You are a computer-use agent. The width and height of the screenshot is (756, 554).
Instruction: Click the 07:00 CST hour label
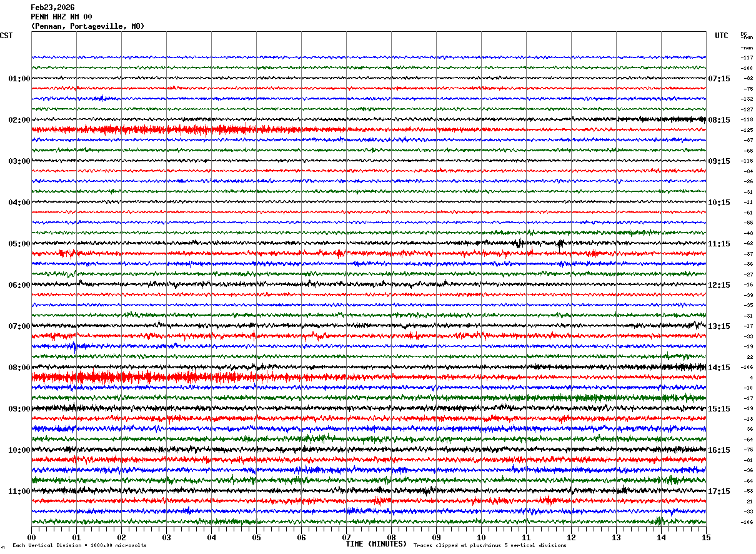point(19,326)
